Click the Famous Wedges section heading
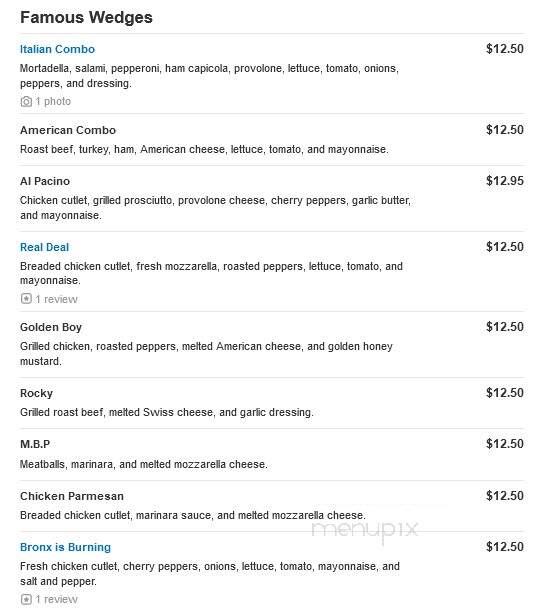The height and width of the screenshot is (612, 544). pyautogui.click(x=86, y=18)
